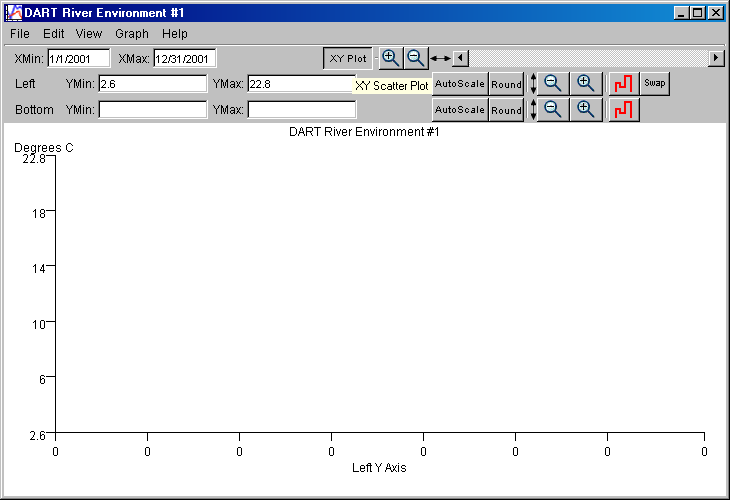The image size is (730, 500).
Task: Zoom out the Bottom Y axis
Action: (553, 109)
